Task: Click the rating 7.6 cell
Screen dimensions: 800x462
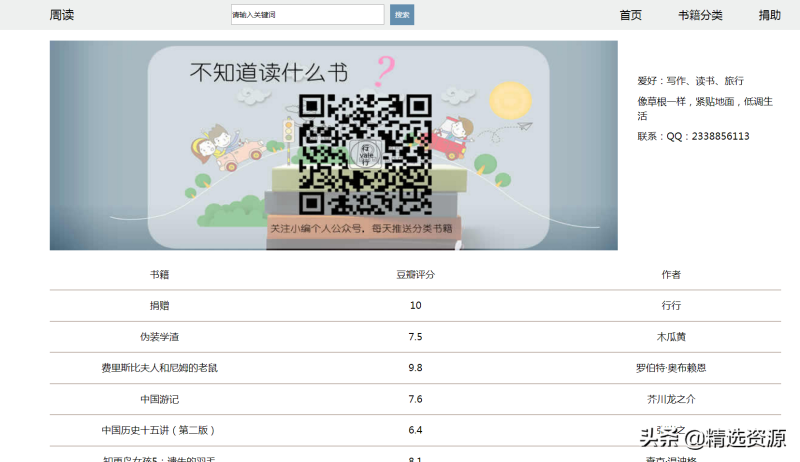Action: tap(415, 399)
